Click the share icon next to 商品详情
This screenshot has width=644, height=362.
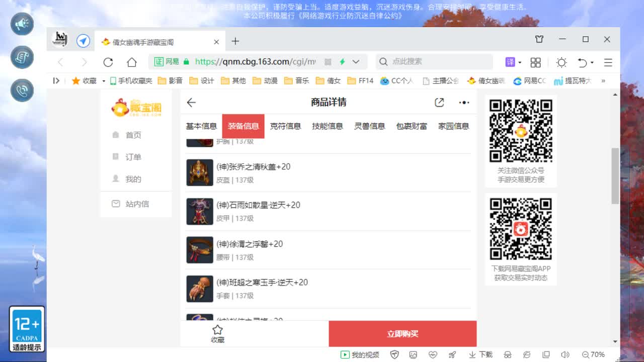[x=439, y=102]
